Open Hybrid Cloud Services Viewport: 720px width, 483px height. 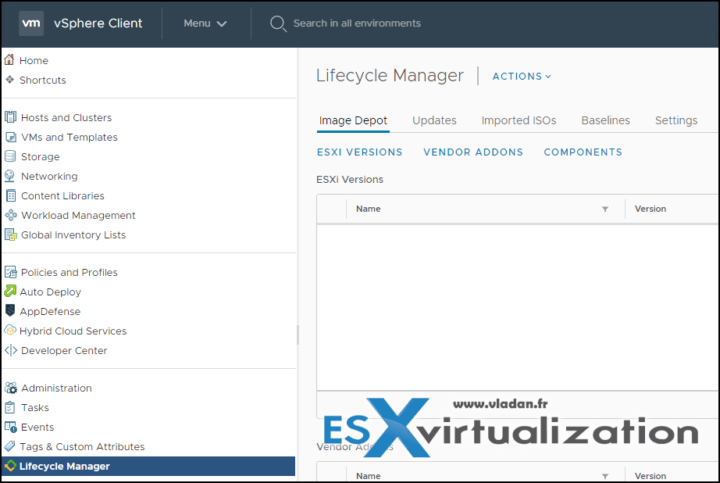(73, 331)
